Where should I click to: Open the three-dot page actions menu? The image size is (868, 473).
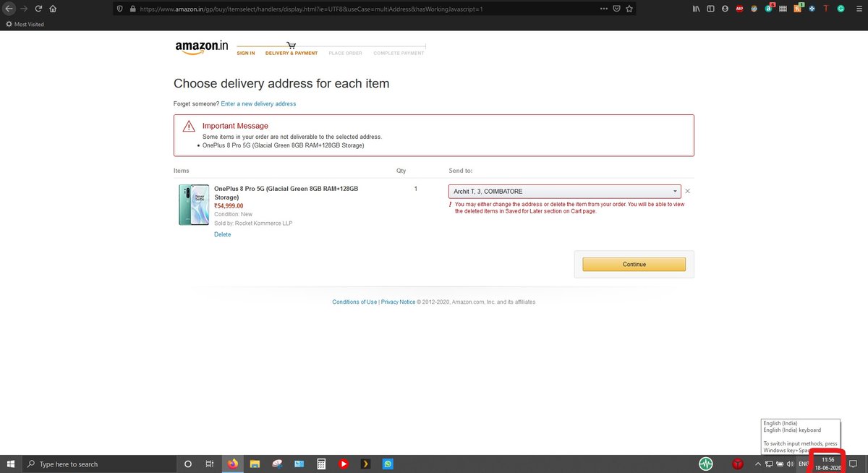click(603, 9)
